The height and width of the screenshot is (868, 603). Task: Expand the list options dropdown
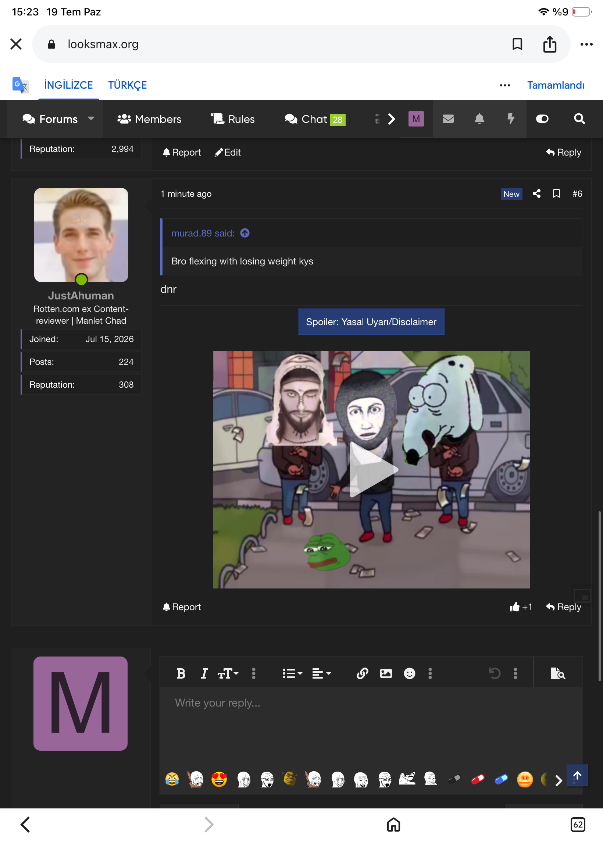coord(293,673)
